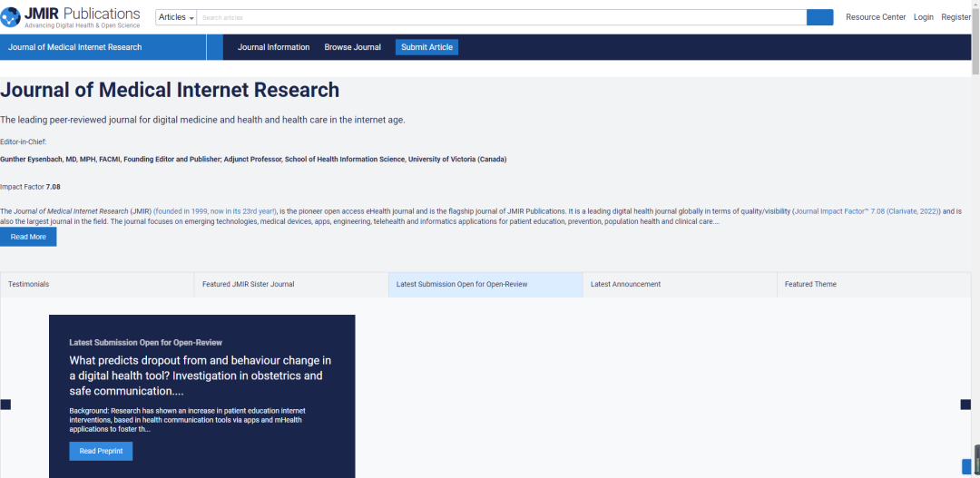Click the previous slide arrow on carousel

coord(5,405)
